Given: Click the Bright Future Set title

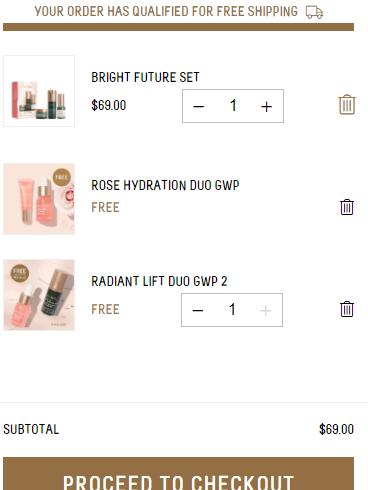Looking at the screenshot, I should click(x=145, y=77).
